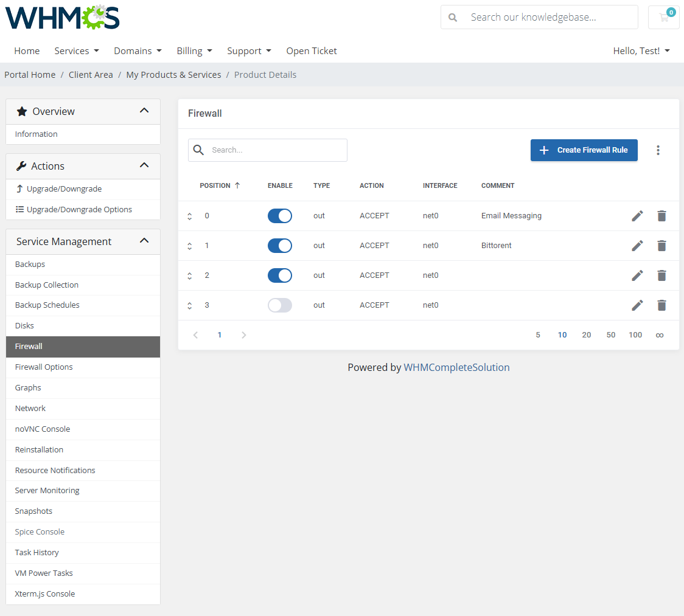Open the Network sidebar item

[x=83, y=409]
